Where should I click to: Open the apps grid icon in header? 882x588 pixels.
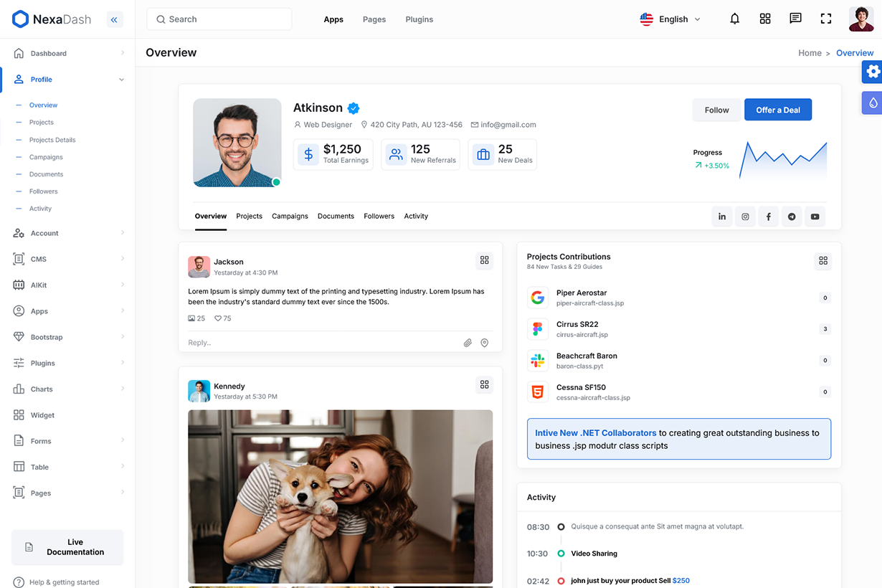[765, 19]
